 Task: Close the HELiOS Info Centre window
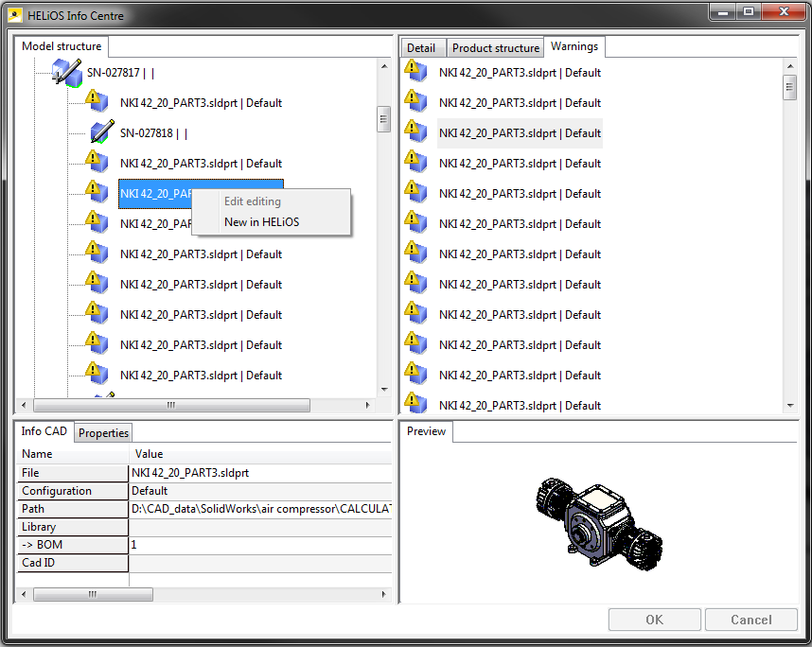(x=784, y=11)
